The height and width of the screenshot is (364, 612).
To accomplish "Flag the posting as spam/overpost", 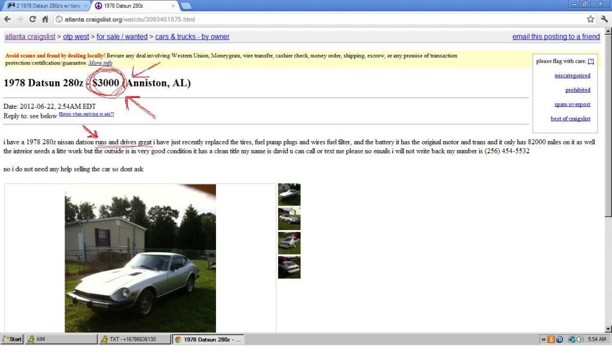I will 572,105.
